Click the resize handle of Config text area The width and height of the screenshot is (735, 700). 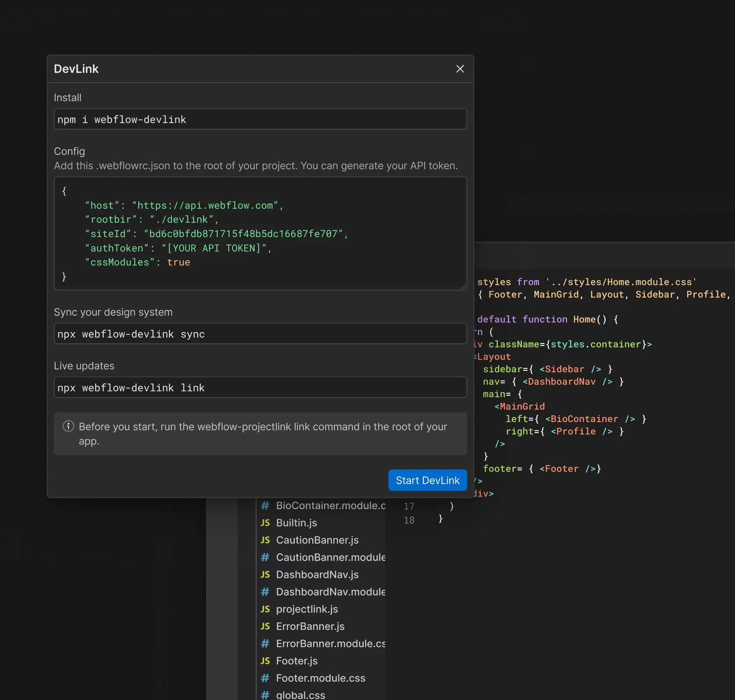(x=463, y=287)
